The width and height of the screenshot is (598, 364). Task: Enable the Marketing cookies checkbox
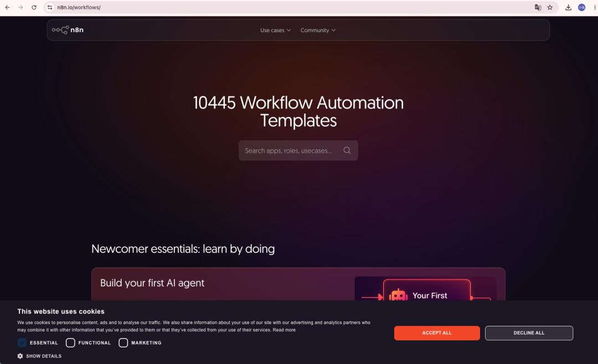pos(123,342)
